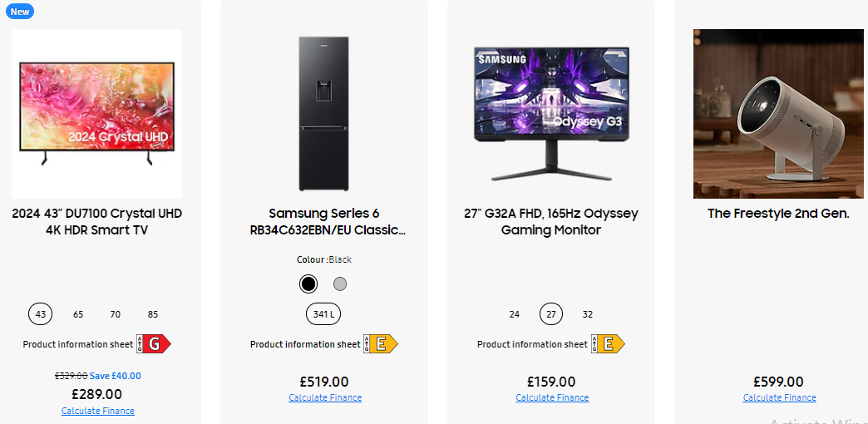
Task: Choose the 65 inch TV size
Action: 78,314
